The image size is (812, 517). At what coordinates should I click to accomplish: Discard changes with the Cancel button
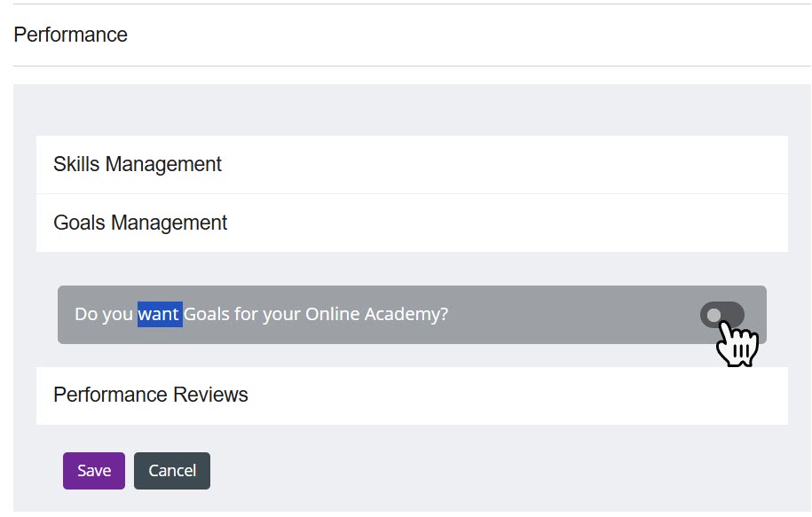pyautogui.click(x=171, y=470)
